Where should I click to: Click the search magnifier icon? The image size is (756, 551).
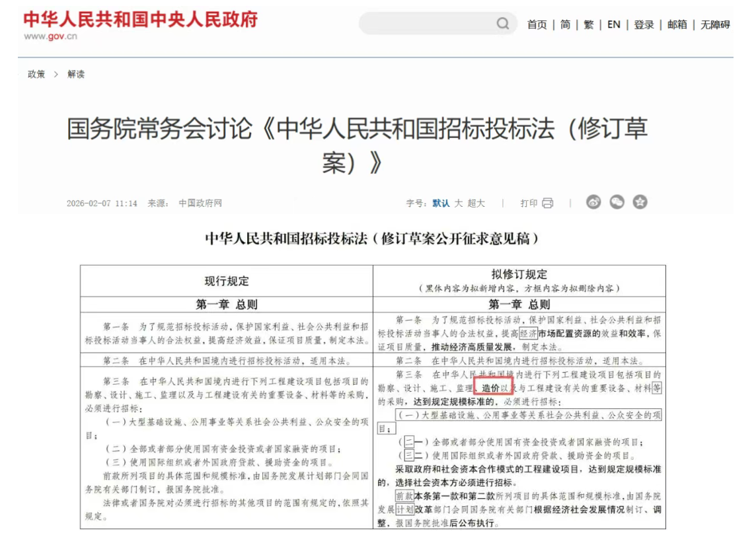(x=503, y=24)
